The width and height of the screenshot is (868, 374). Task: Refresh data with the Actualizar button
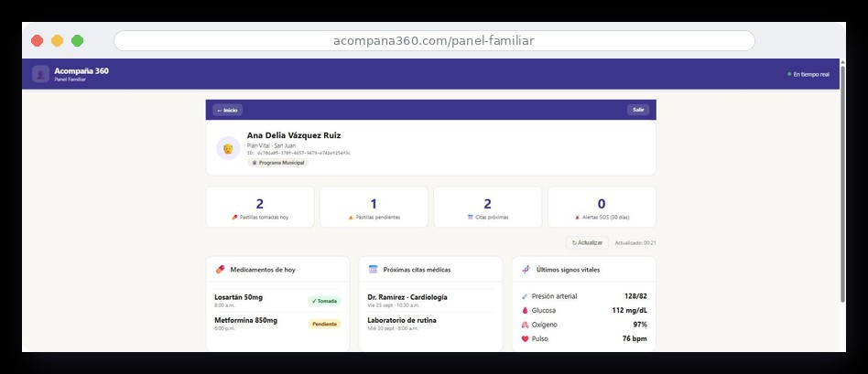(x=587, y=243)
